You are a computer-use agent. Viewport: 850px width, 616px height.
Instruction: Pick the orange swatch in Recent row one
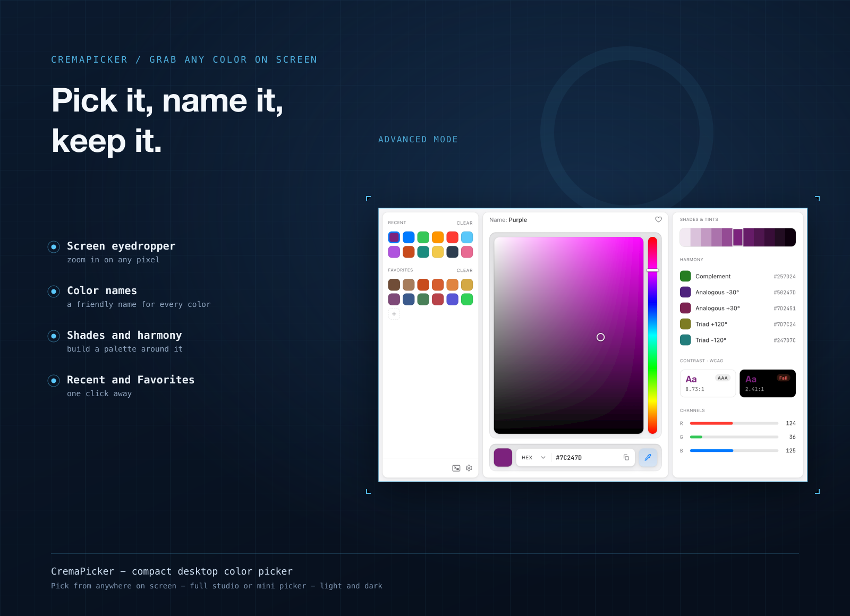[438, 237]
